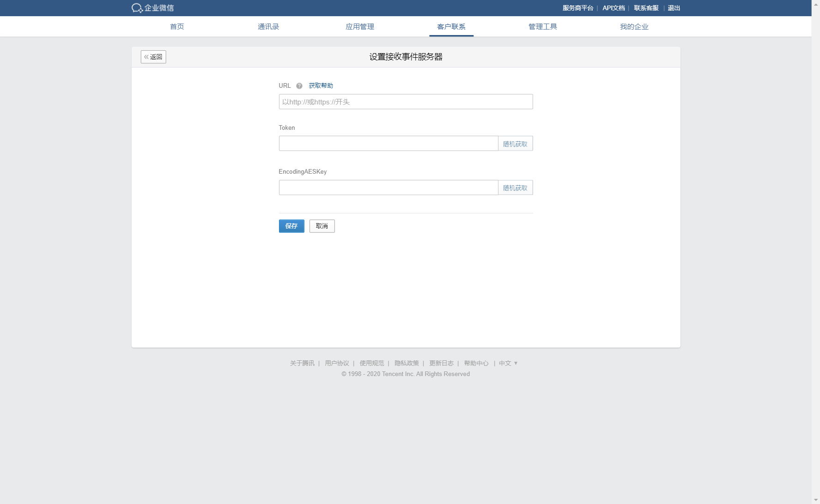Open the 帮助中心 footer link
The width and height of the screenshot is (820, 504).
click(476, 363)
